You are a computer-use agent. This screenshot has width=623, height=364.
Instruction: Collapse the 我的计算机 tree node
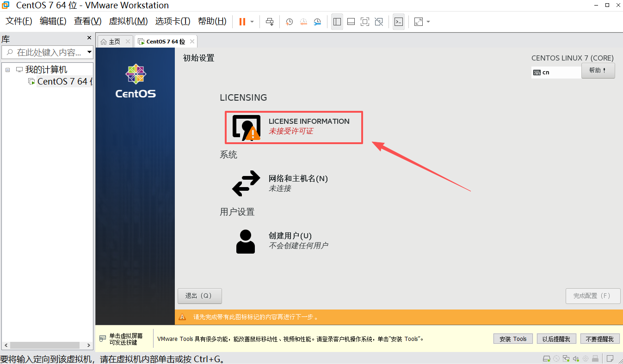[x=7, y=70]
